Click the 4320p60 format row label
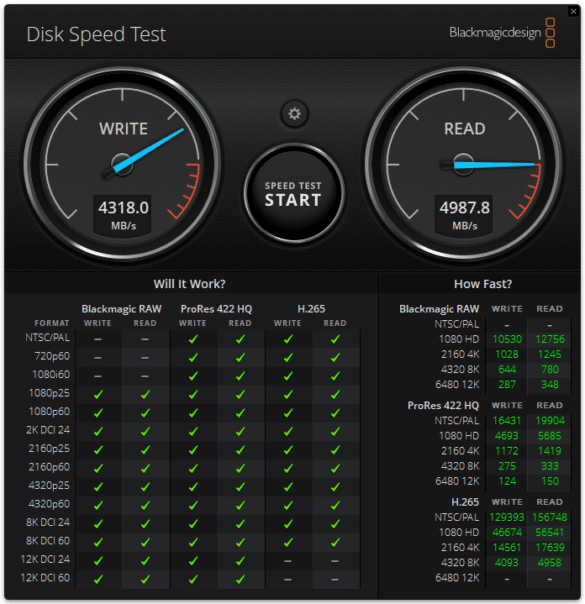Viewport: 585px width, 604px height. [49, 504]
